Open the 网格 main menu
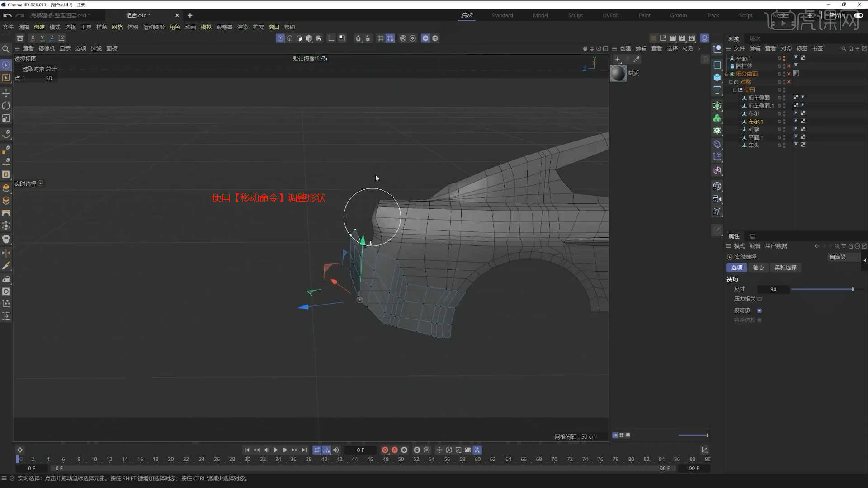868x488 pixels. tap(117, 27)
